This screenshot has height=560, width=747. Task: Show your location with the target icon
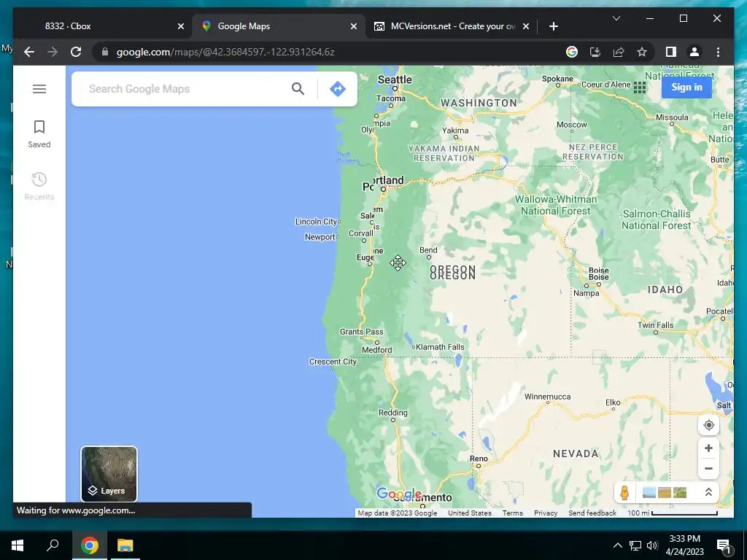pos(708,425)
